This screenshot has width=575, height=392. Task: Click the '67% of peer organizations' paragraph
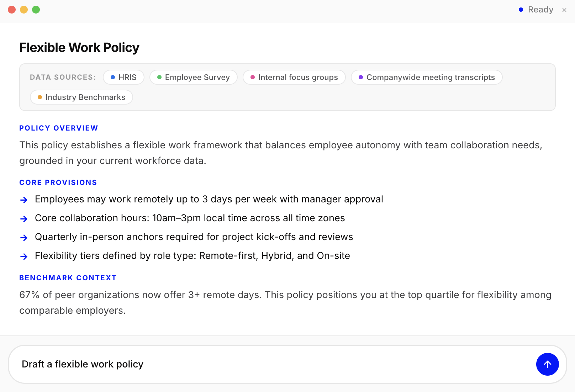(x=285, y=303)
